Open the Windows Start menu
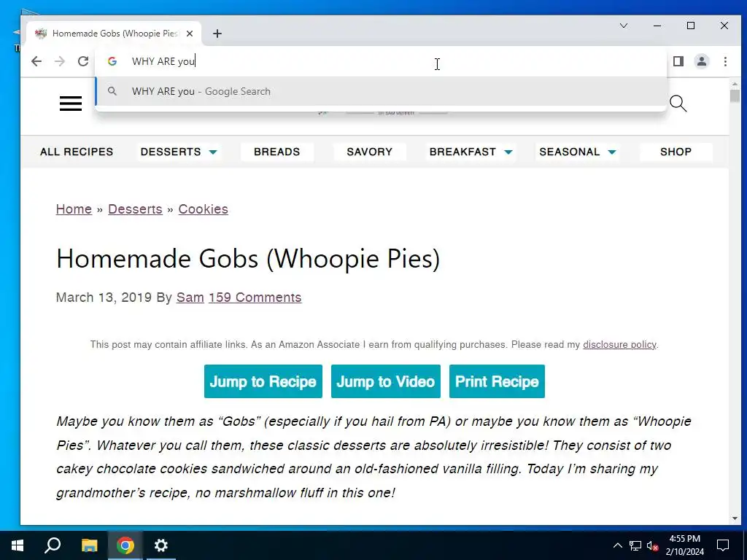 pyautogui.click(x=18, y=545)
